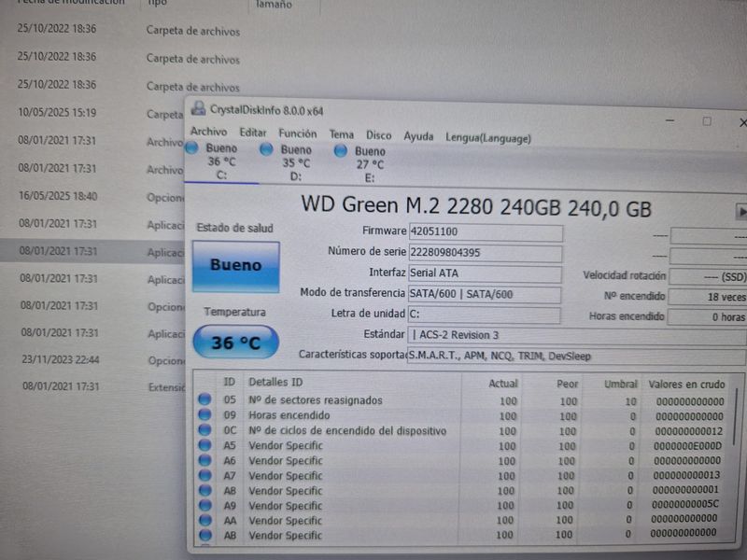Select the Nº de sectores reasignados row text

(x=316, y=400)
